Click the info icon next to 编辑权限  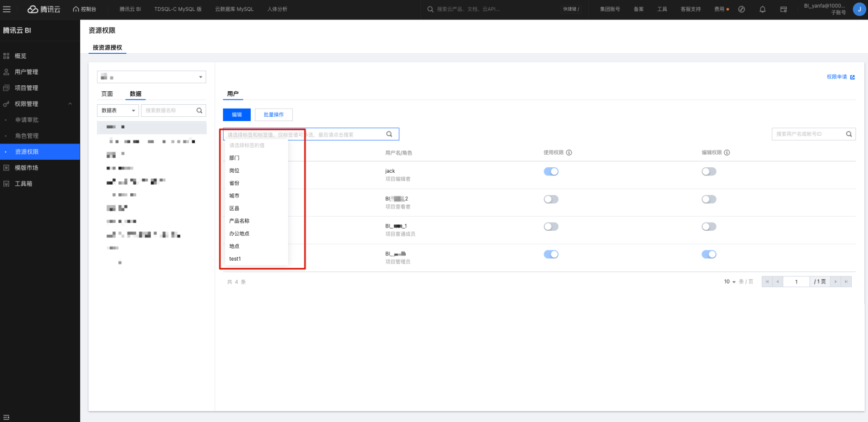pyautogui.click(x=727, y=153)
